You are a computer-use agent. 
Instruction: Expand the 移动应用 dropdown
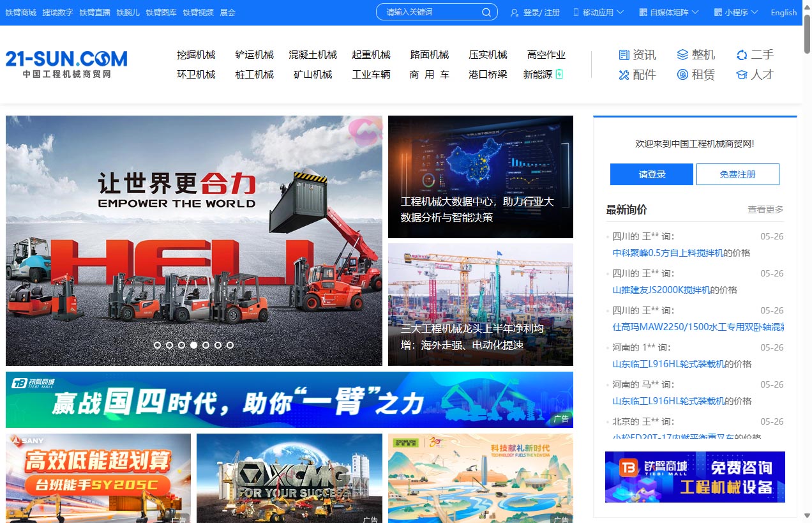(598, 11)
